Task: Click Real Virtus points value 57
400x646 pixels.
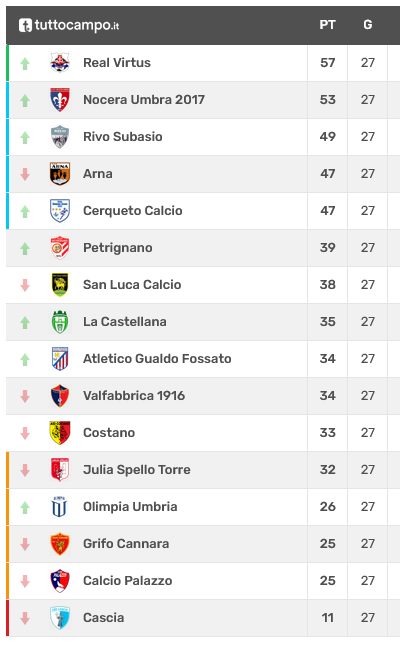Action: pos(327,63)
